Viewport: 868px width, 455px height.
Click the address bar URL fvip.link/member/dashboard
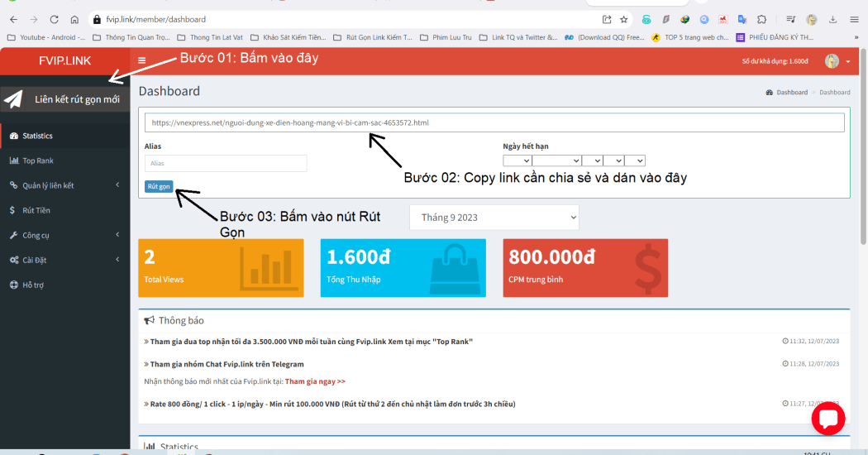155,19
